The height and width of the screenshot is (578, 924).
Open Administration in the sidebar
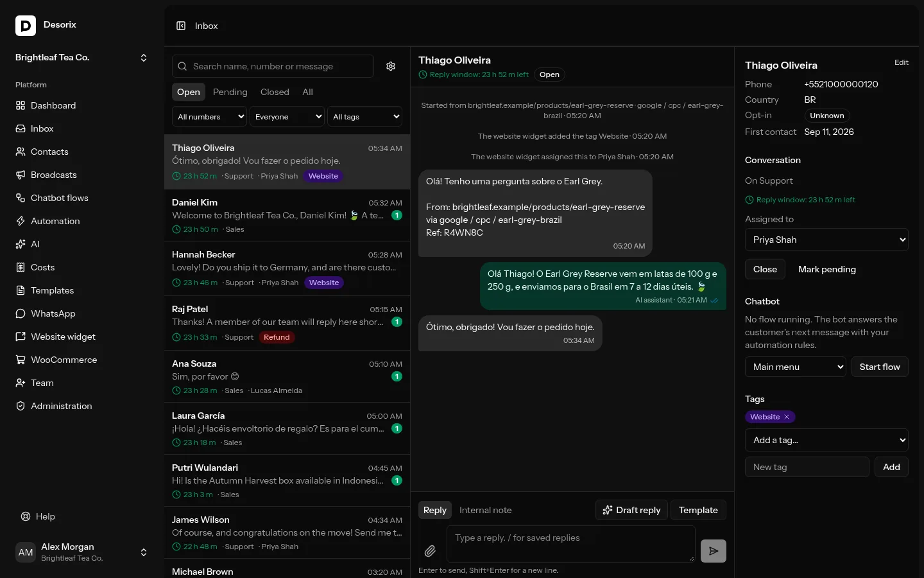click(82, 406)
